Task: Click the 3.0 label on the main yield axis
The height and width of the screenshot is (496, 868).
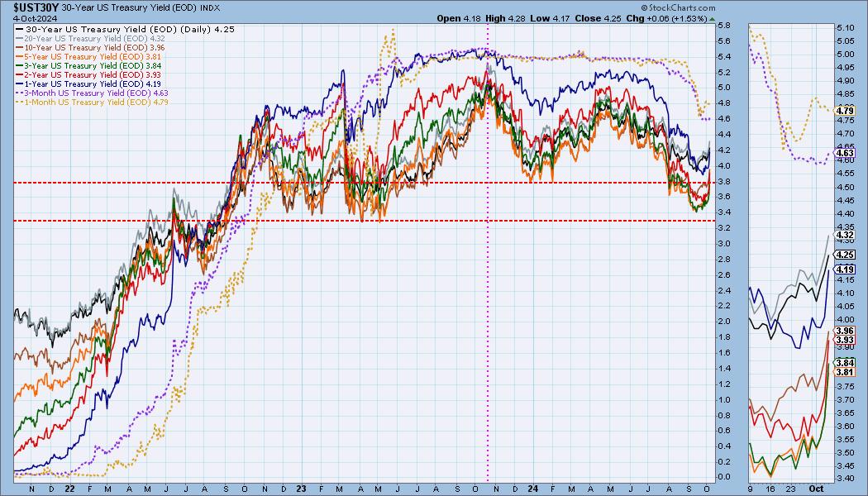Action: point(723,244)
